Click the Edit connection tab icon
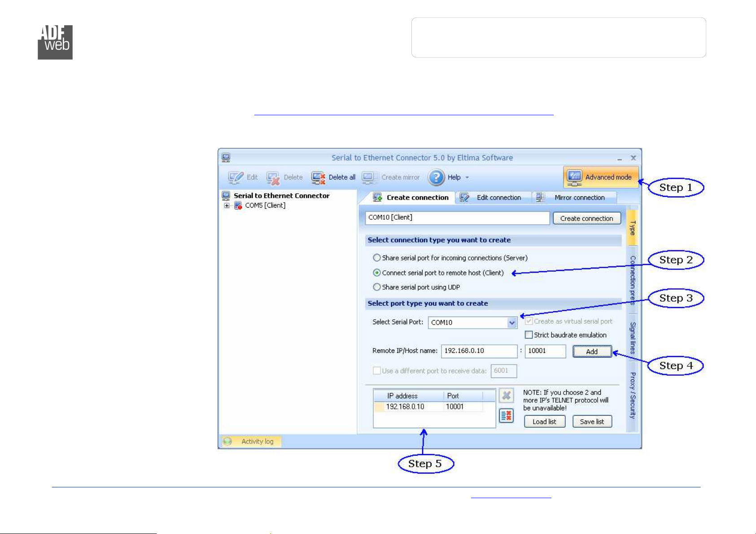Image resolution: width=756 pixels, height=534 pixels. [464, 198]
